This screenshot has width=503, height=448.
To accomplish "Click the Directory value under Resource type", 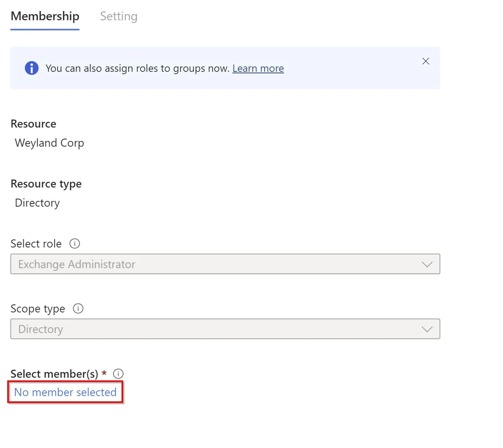I will [37, 203].
